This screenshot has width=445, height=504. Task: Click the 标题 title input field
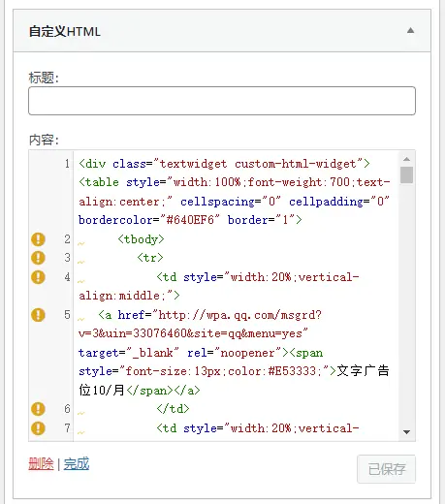point(222,101)
